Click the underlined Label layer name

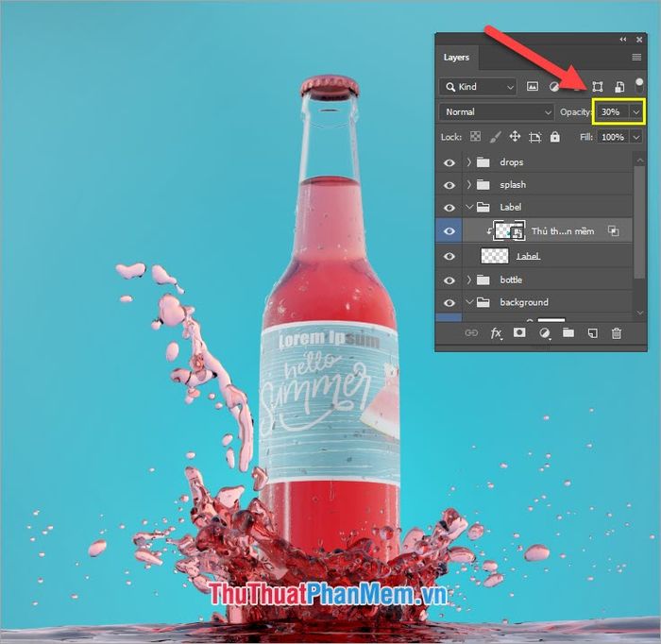coord(528,256)
